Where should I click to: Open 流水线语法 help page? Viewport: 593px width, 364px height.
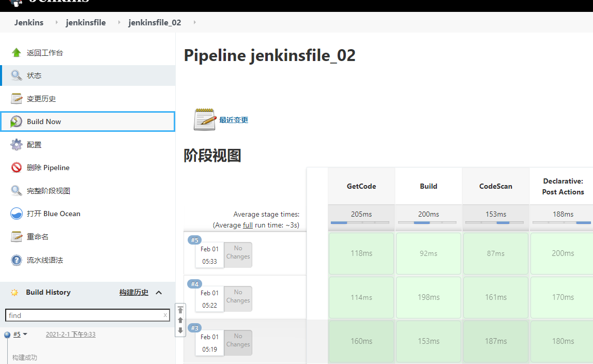(44, 260)
